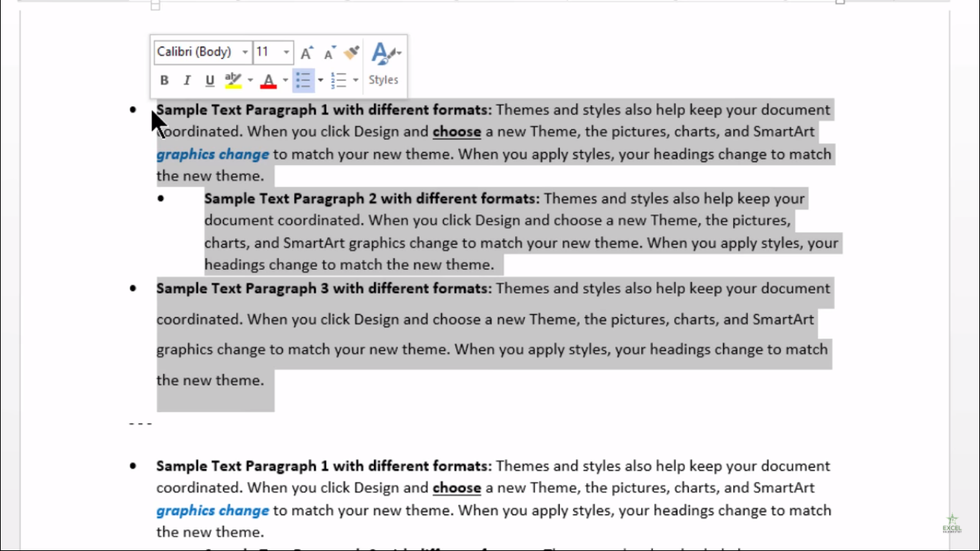The height and width of the screenshot is (551, 980).
Task: Open the Styles gallery button
Action: click(x=384, y=63)
